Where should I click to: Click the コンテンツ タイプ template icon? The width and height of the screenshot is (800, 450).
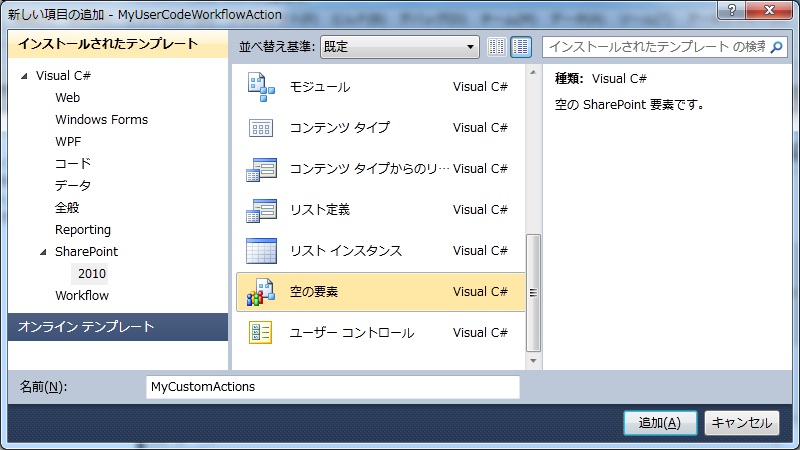pos(261,128)
